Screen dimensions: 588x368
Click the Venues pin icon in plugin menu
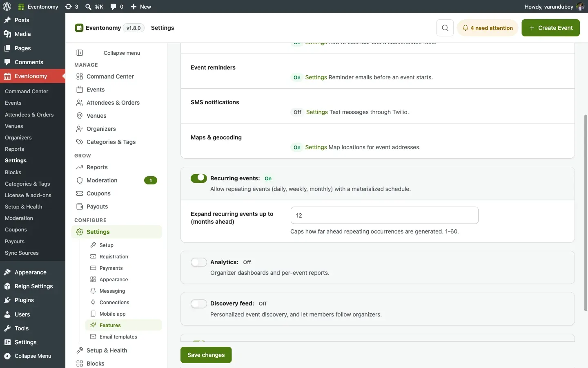(80, 116)
